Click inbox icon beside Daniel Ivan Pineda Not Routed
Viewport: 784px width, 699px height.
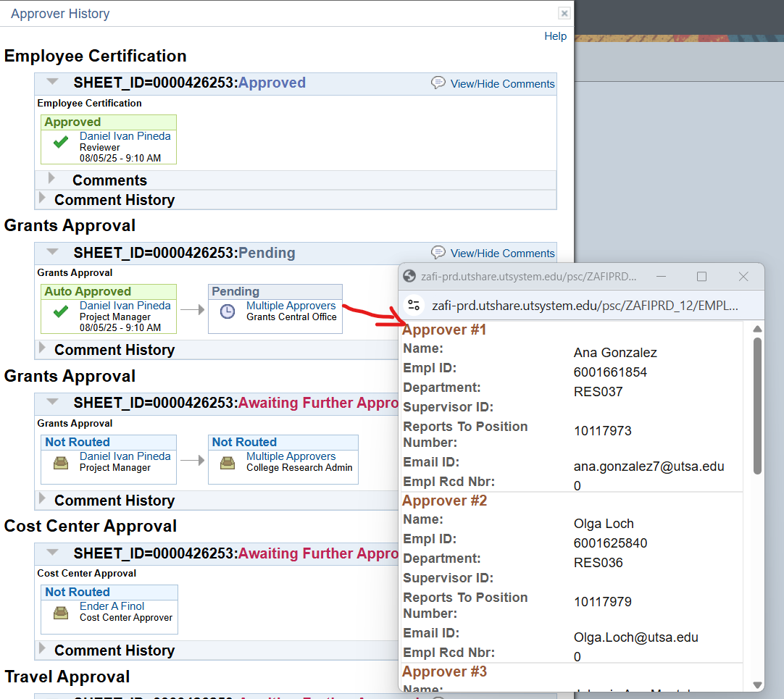(x=60, y=463)
